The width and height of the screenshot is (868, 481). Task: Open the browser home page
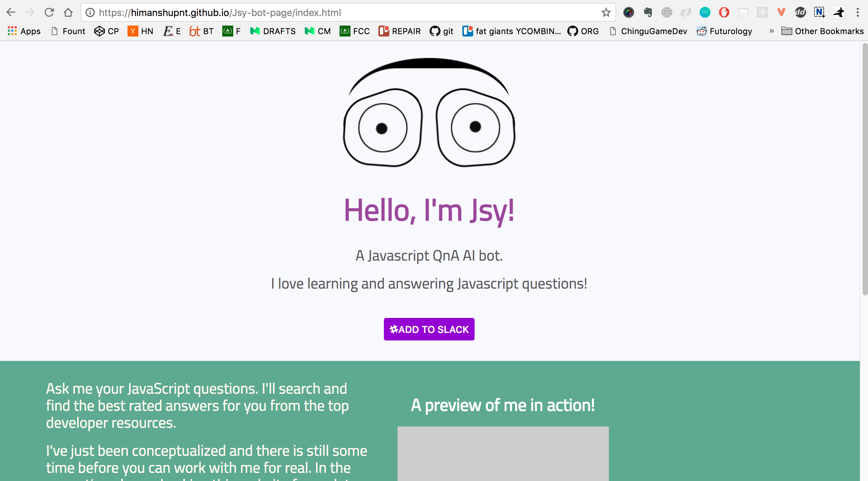[x=68, y=13]
